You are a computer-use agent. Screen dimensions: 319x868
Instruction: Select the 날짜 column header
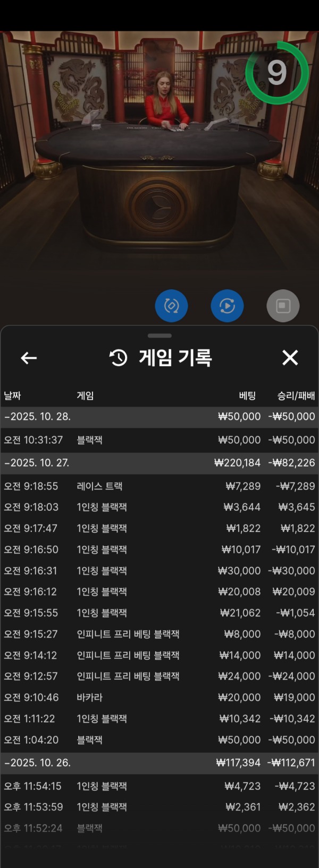click(x=12, y=396)
